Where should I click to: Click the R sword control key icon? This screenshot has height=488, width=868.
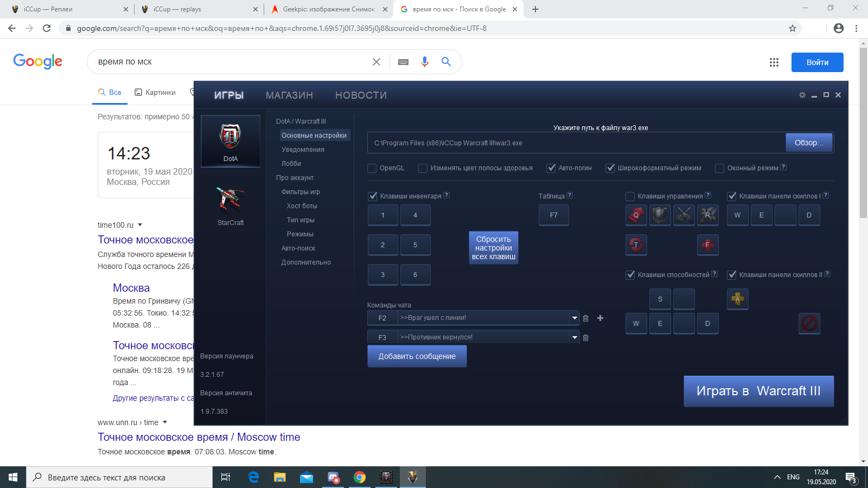coord(707,215)
